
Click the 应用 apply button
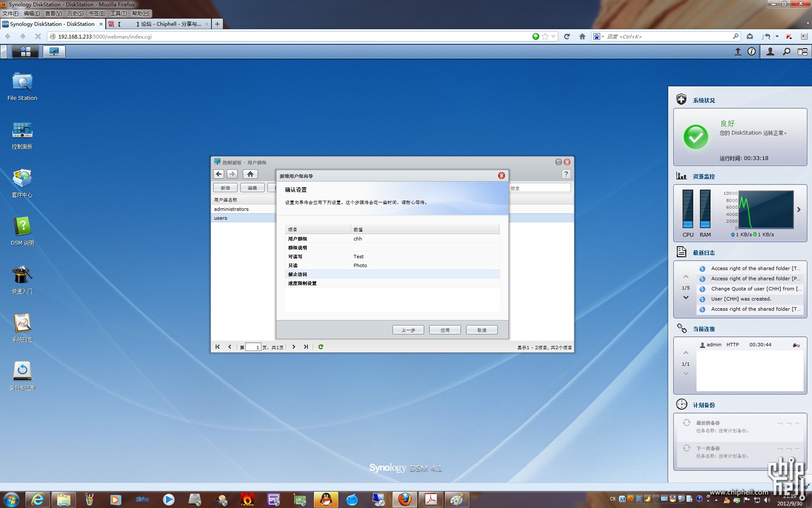445,330
